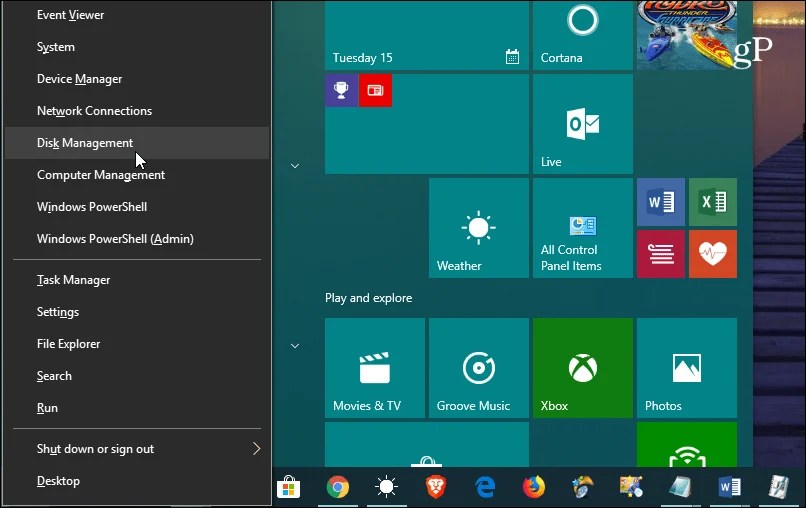Open Microsoft Edge from the taskbar
Screen dimensions: 806x508
485,487
